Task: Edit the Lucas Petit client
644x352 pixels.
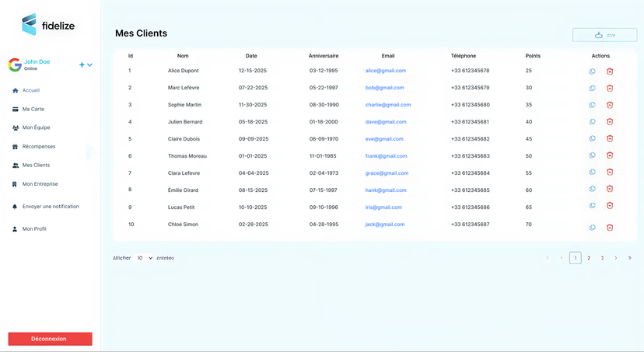Action: pos(592,206)
